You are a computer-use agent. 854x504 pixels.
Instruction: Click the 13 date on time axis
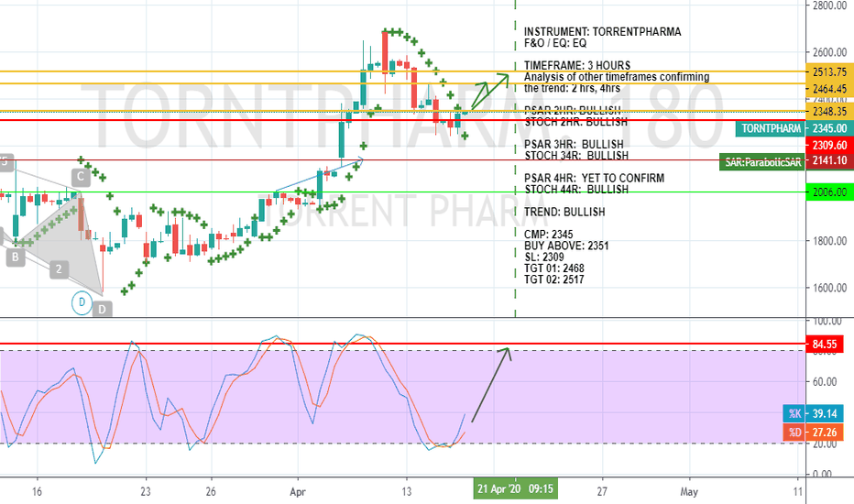pos(406,492)
